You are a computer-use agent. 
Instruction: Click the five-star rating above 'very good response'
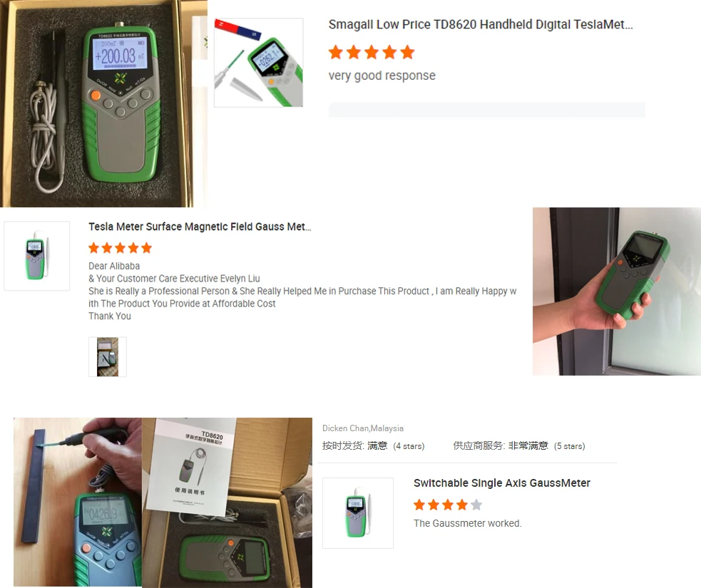click(x=372, y=52)
